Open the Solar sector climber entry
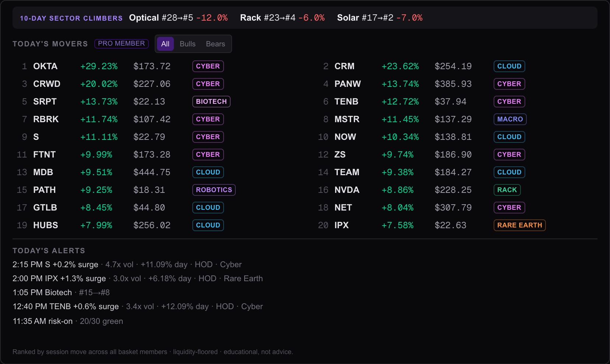Screen dimensions: 610x364 coord(380,18)
